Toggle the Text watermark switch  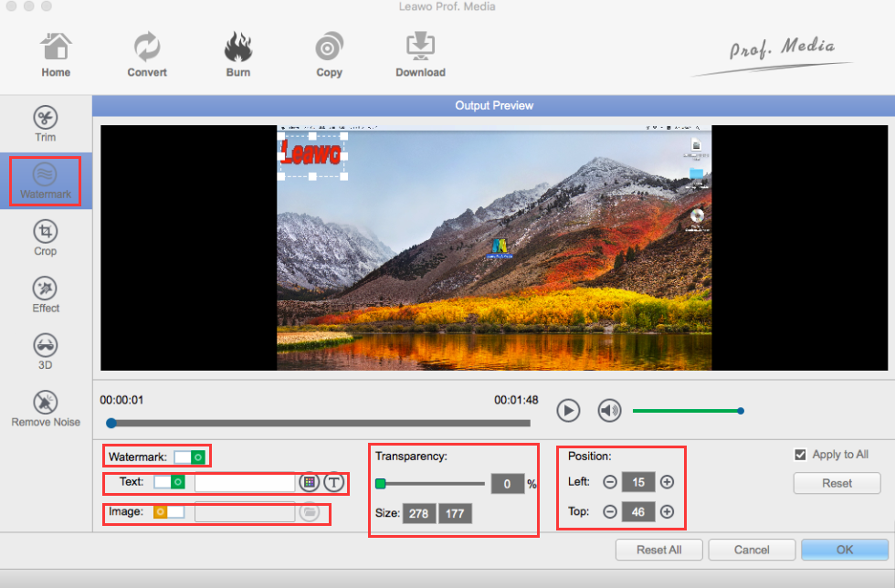click(x=170, y=482)
